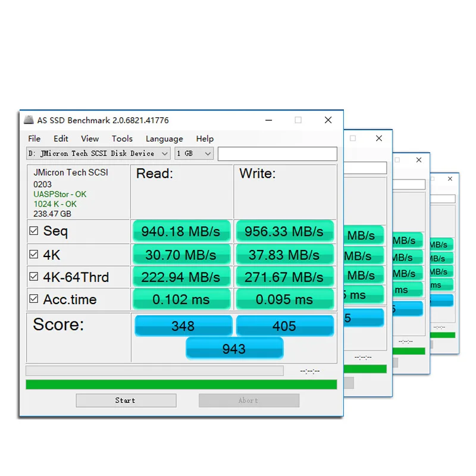This screenshot has width=476, height=476.
Task: Click the --:--:-- elapsed time readout in front window
Action: click(x=309, y=371)
